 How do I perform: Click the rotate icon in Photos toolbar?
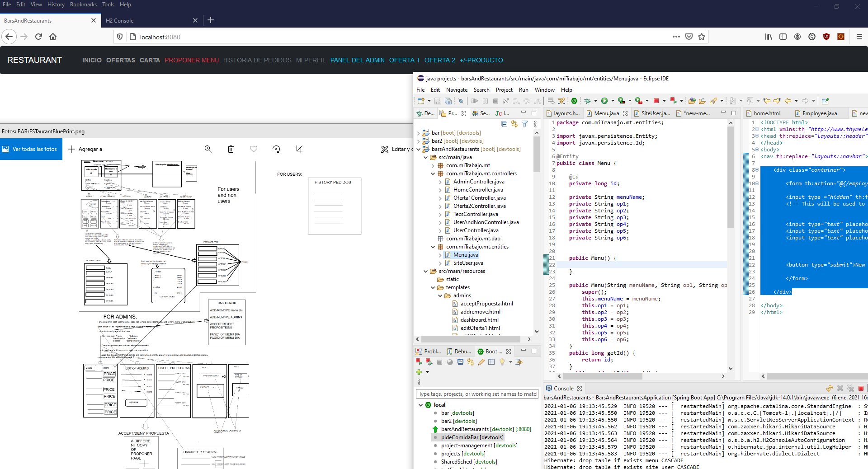click(276, 149)
